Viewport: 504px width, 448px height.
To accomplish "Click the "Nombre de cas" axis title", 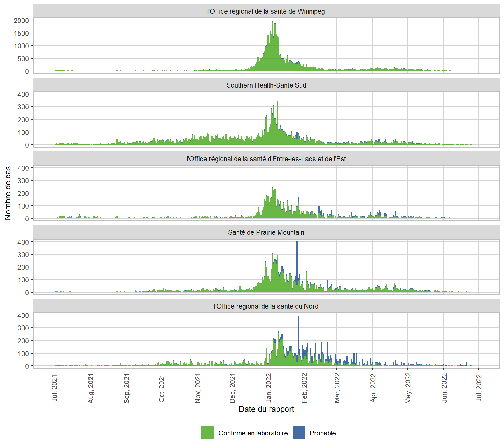I will click(x=8, y=193).
